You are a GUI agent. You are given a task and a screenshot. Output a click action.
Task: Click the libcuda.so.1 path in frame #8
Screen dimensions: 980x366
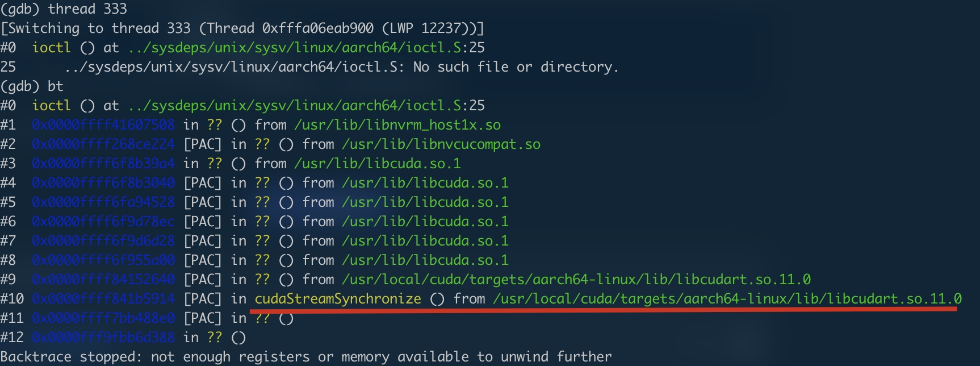pos(425,260)
